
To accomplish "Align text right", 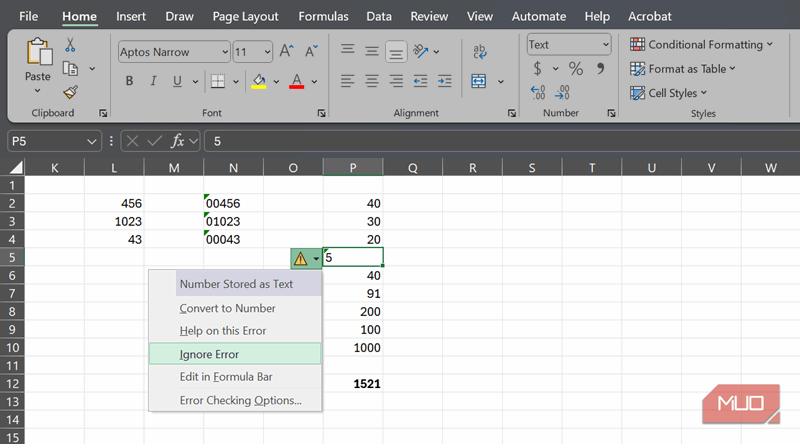I will coord(396,81).
